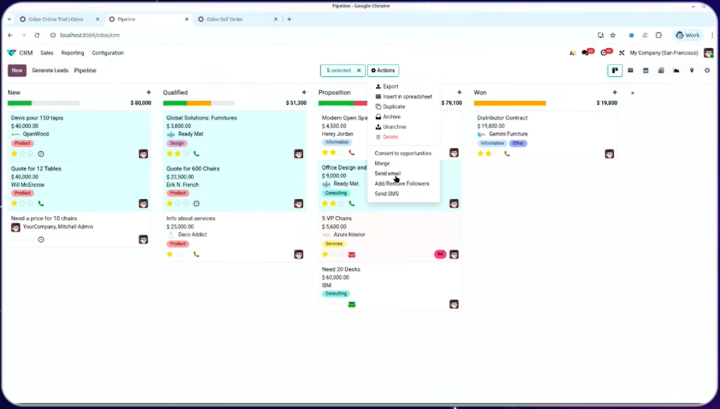This screenshot has width=720, height=409.
Task: Click orange segment of Qualified progress bar
Action: (x=199, y=103)
